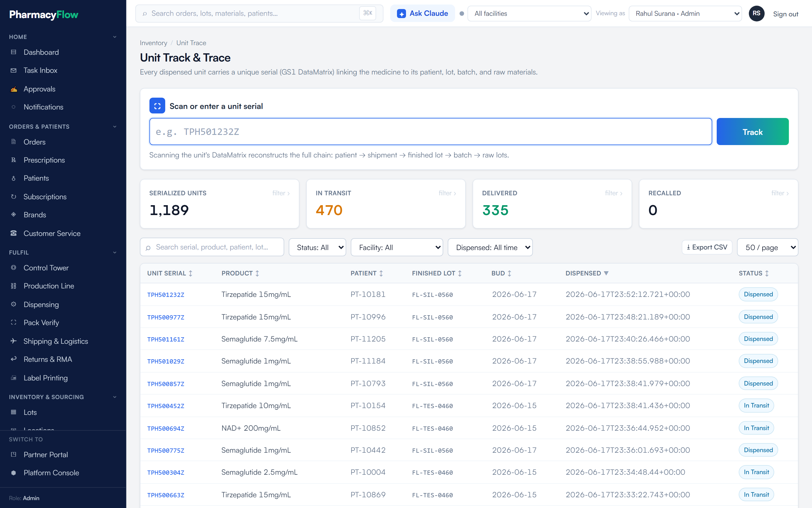This screenshot has height=508, width=812.
Task: Open the Dispensed: All time dropdown
Action: click(490, 247)
